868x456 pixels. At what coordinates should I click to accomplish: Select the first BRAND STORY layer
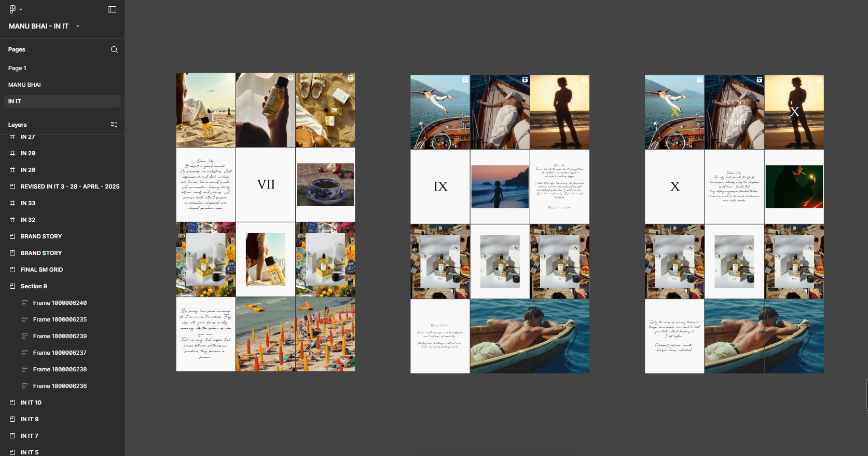(x=41, y=237)
